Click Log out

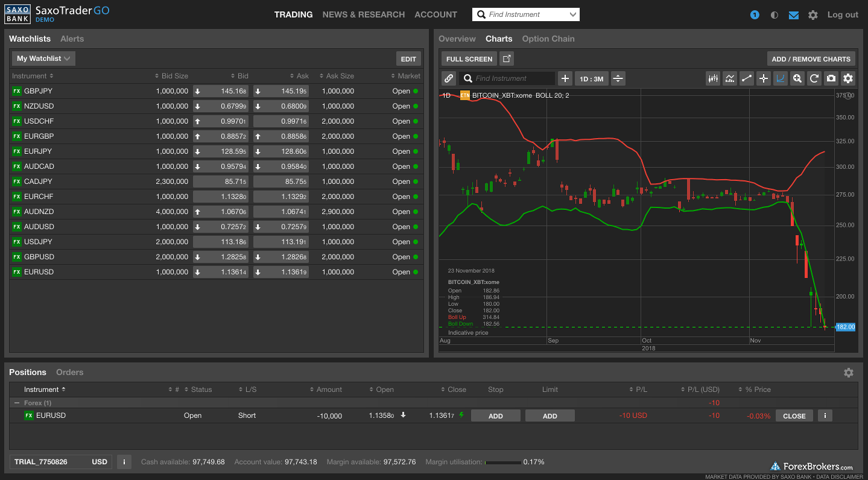coord(843,14)
